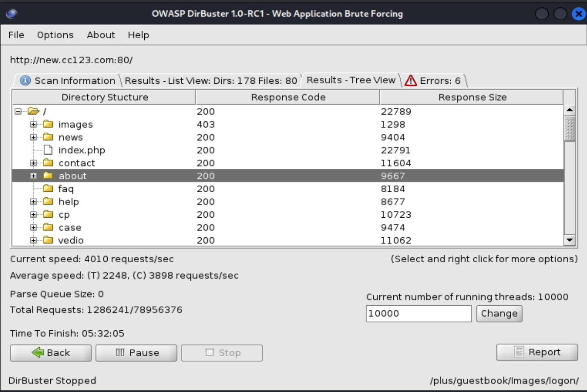Click the Time To Finish value
587x392 pixels.
coord(103,333)
